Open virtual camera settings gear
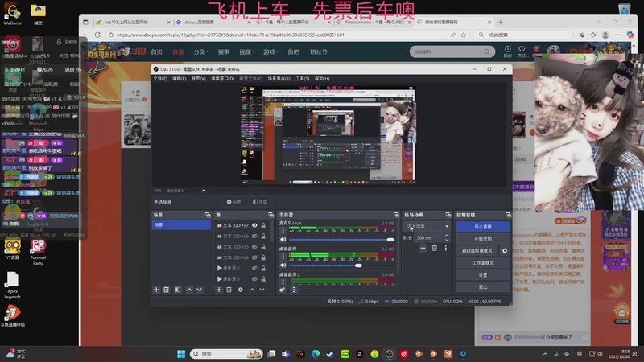This screenshot has height=362, width=644. coord(505,250)
